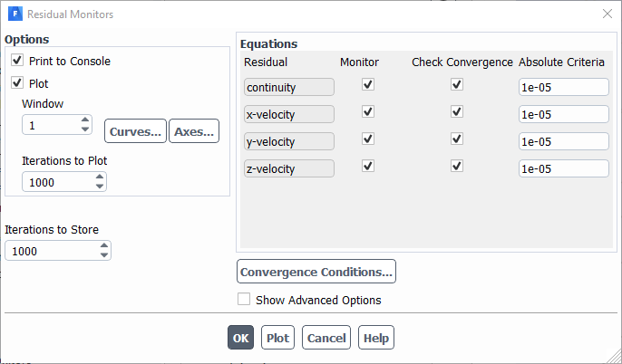Open the Axes settings button
Image resolution: width=622 pixels, height=364 pixels.
pyautogui.click(x=194, y=131)
